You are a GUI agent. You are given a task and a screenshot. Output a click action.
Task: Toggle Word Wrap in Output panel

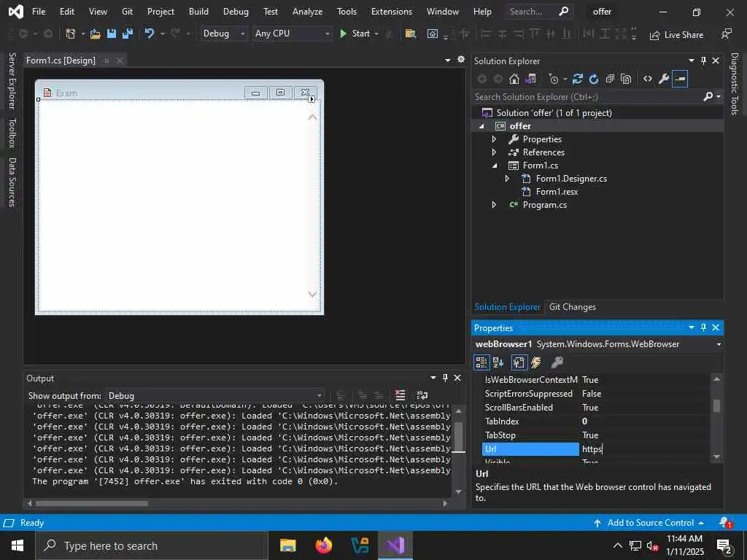click(422, 395)
